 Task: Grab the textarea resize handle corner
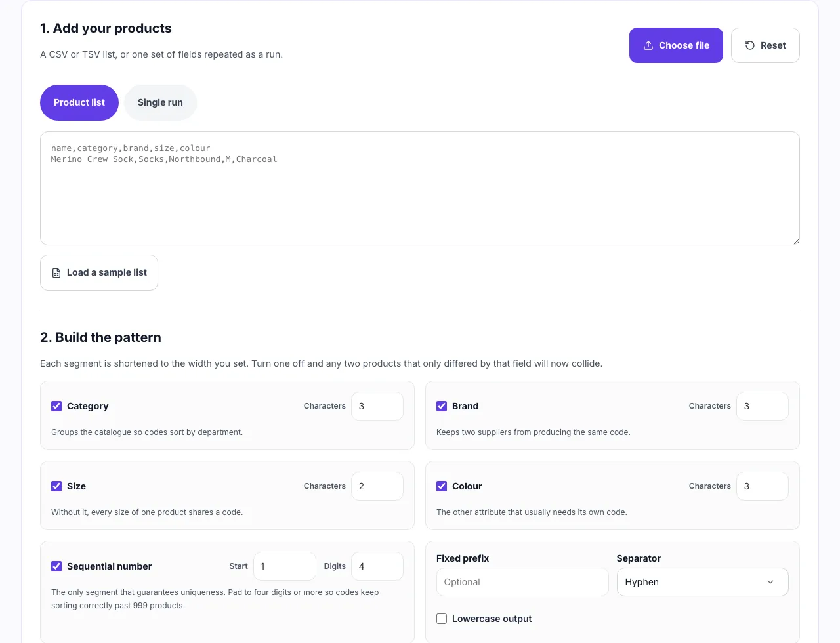pyautogui.click(x=795, y=241)
